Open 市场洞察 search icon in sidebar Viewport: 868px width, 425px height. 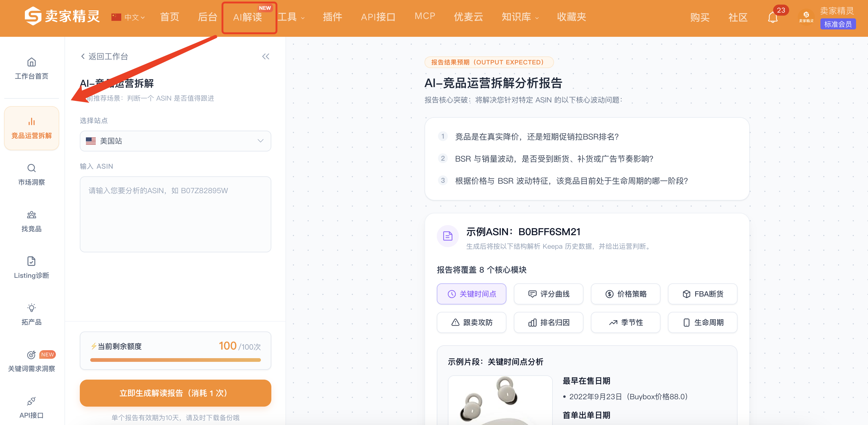coord(31,168)
